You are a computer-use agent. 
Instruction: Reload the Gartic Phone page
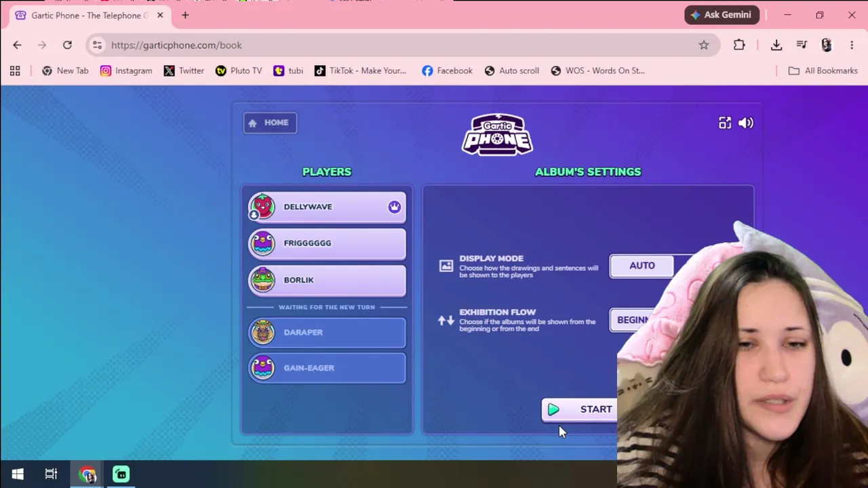[67, 45]
